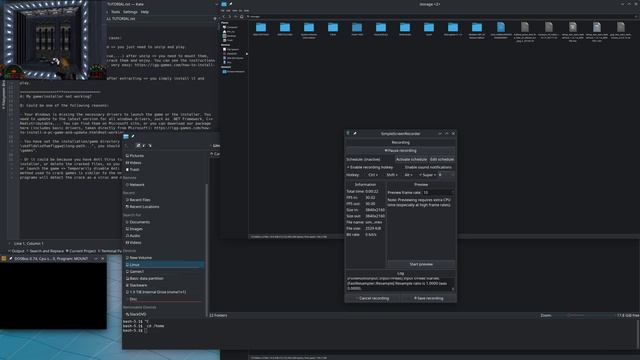640x360 pixels.
Task: Click front Dolphin title bar pin icon
Action: pyautogui.click(x=133, y=136)
